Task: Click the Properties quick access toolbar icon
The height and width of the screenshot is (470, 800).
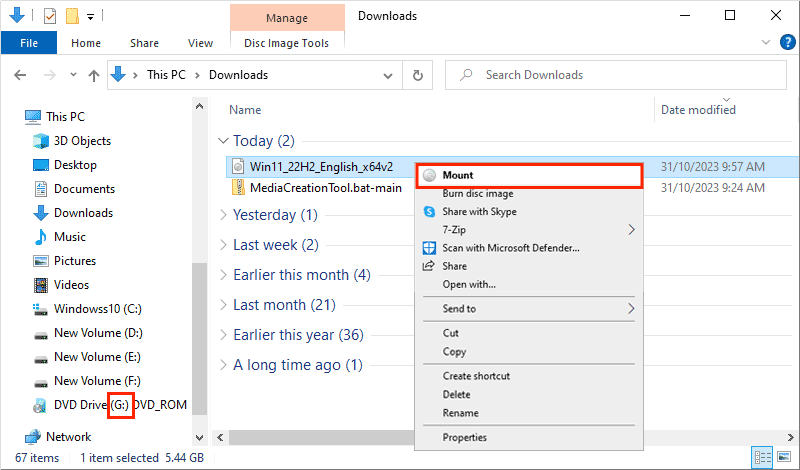Action: 49,16
